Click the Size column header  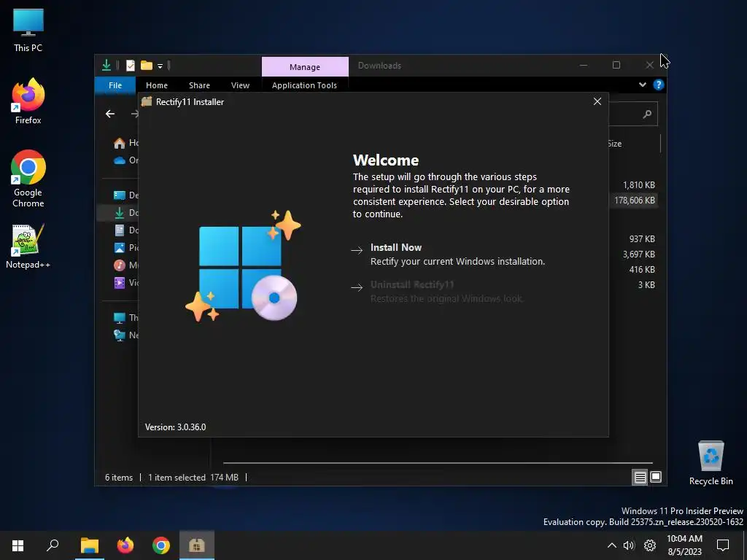coord(614,144)
